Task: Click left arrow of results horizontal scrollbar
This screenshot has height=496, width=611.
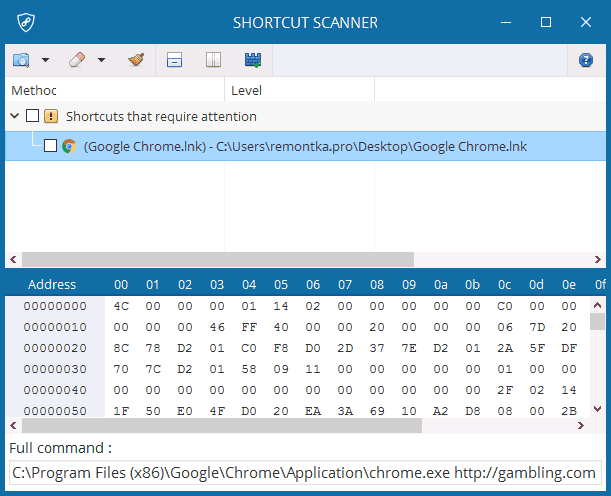Action: pos(13,259)
